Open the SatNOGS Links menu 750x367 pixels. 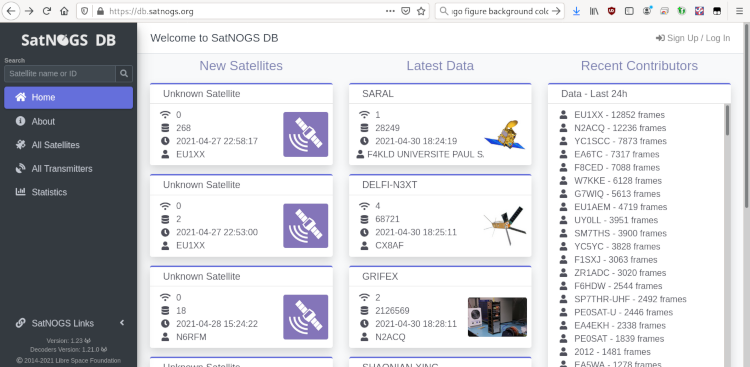(x=68, y=323)
